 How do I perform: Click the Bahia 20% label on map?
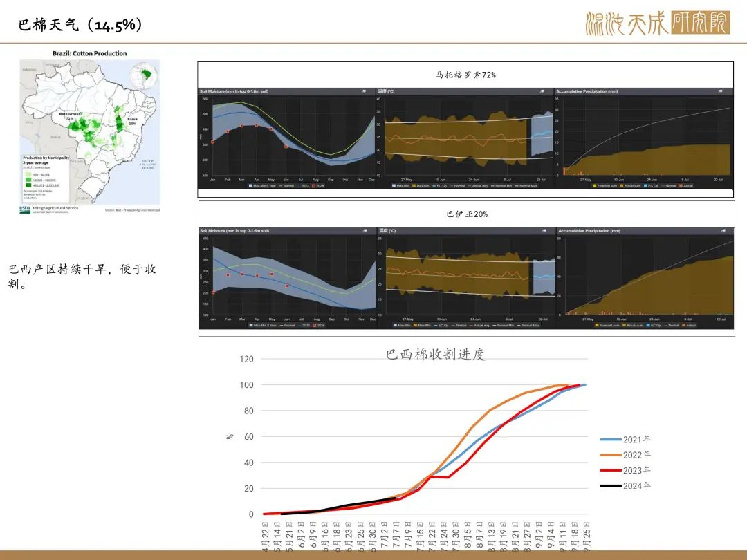(132, 121)
